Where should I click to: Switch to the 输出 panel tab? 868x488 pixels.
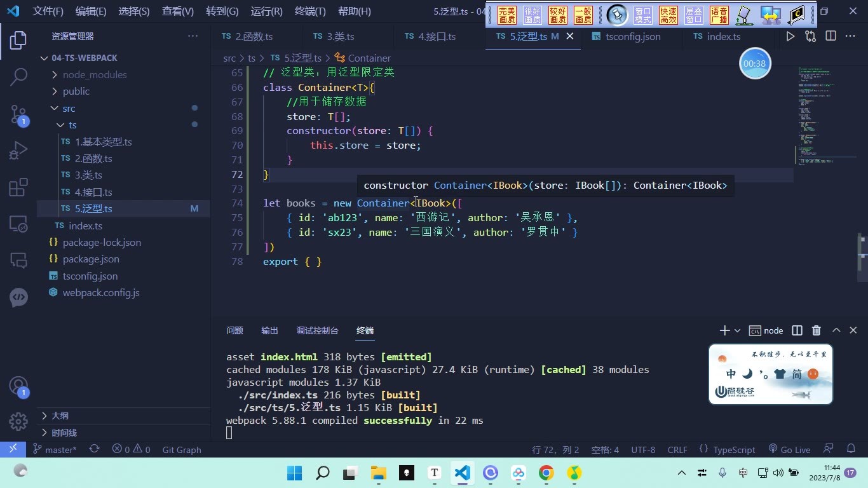(x=269, y=330)
